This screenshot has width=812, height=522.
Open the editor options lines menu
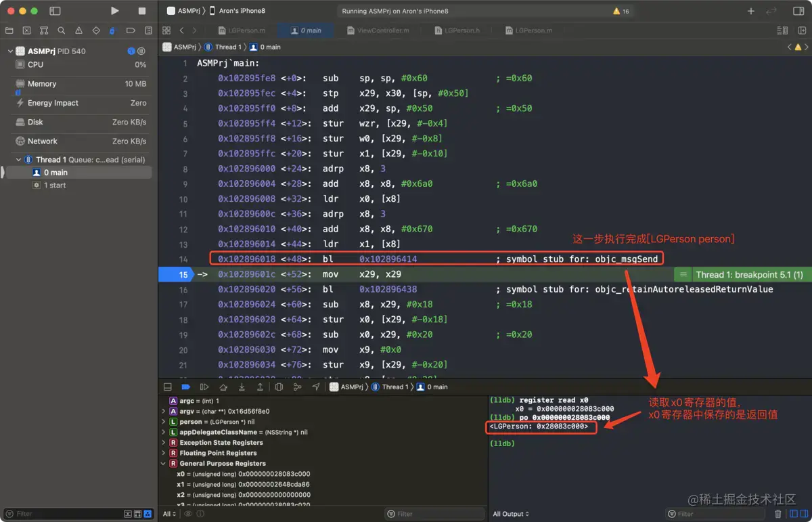[x=782, y=30]
